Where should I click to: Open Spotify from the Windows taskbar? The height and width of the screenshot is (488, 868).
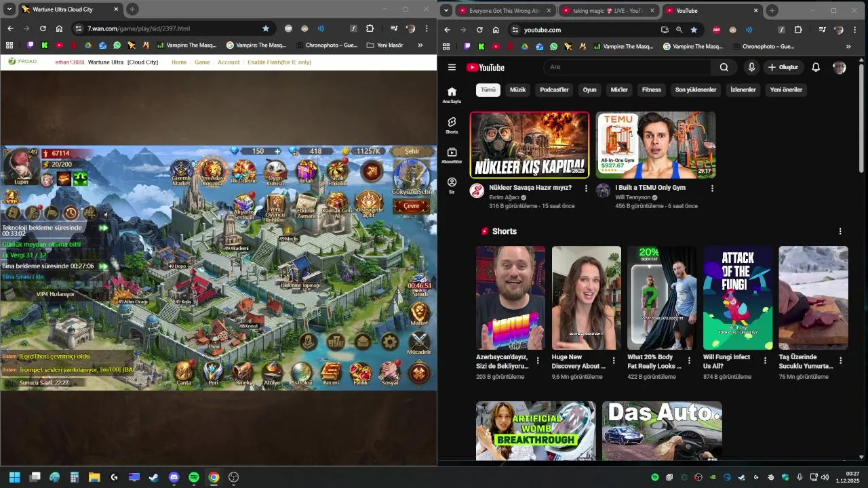click(193, 477)
